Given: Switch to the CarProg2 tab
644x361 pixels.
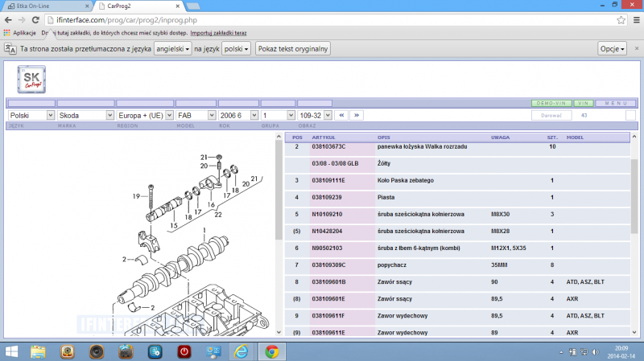Looking at the screenshot, I should 138,6.
